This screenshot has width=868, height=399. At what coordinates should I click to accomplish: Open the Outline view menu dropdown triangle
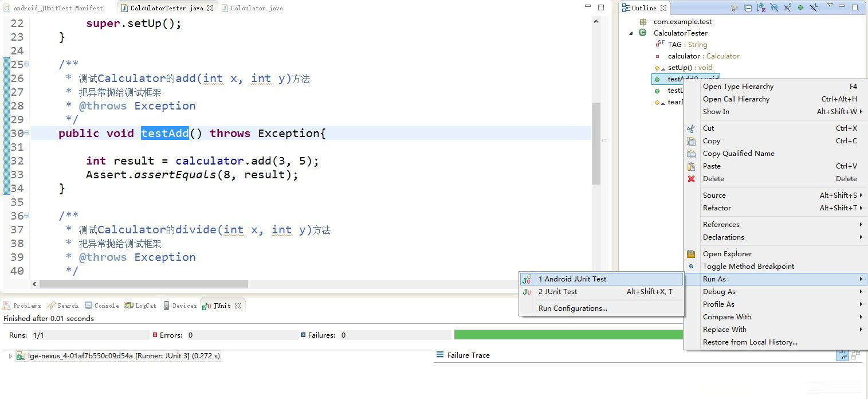coord(830,6)
